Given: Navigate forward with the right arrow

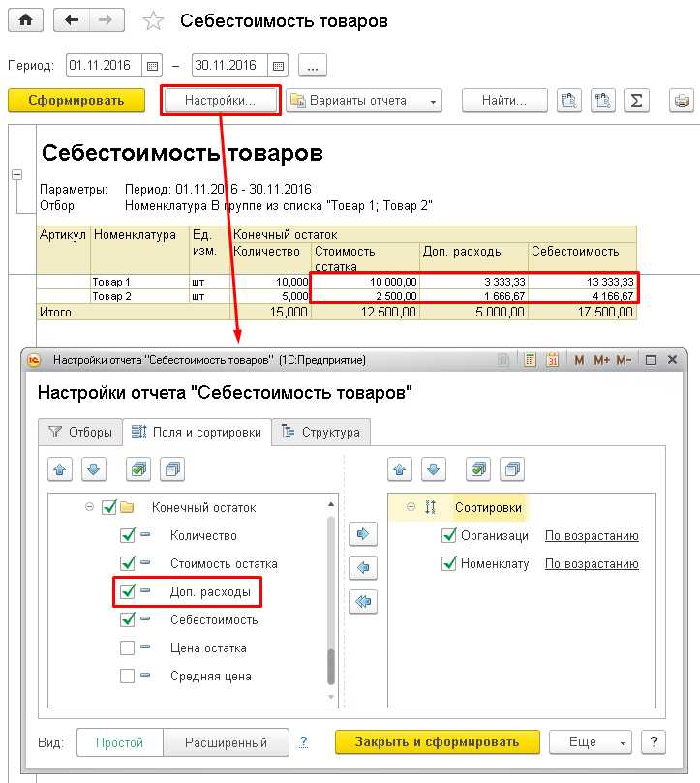Looking at the screenshot, I should (107, 20).
